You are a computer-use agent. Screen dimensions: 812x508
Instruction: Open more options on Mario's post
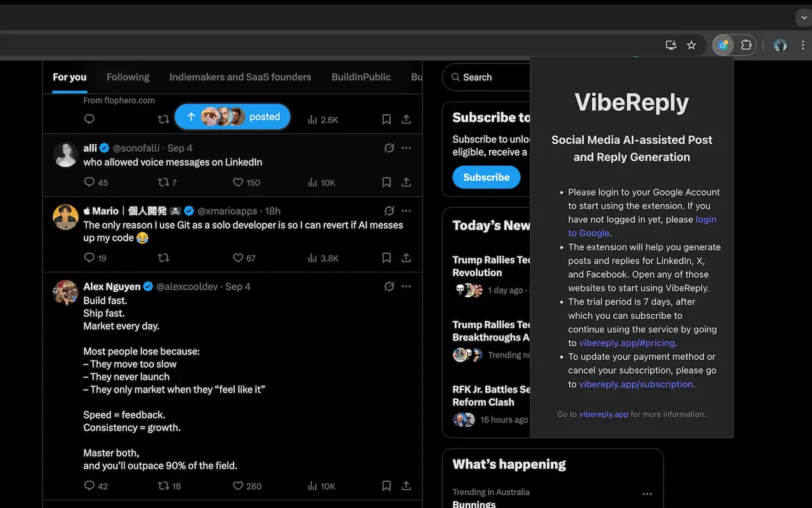[406, 211]
